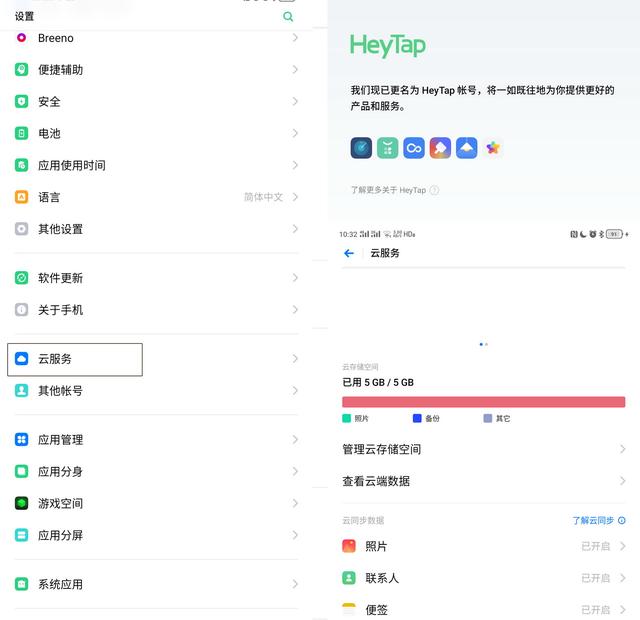Tap the 便捷辅助 green icon
Image resolution: width=640 pixels, height=620 pixels.
21,69
